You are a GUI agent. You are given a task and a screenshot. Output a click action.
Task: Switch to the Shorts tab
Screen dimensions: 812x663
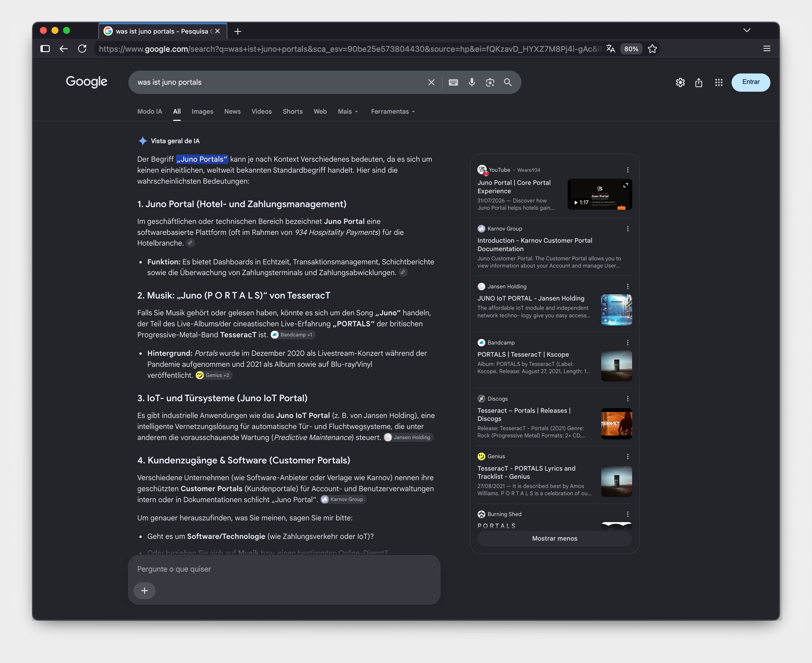pos(292,112)
